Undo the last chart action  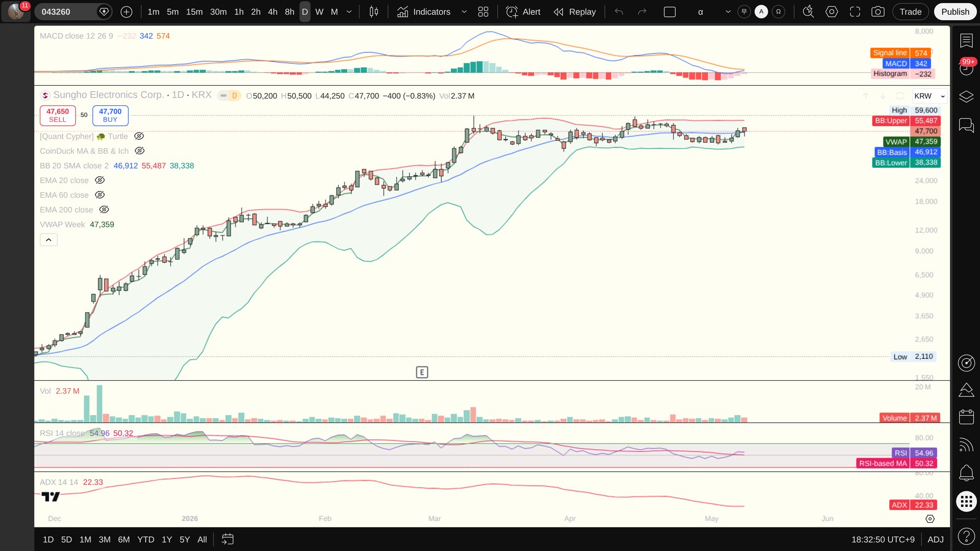[x=619, y=12]
